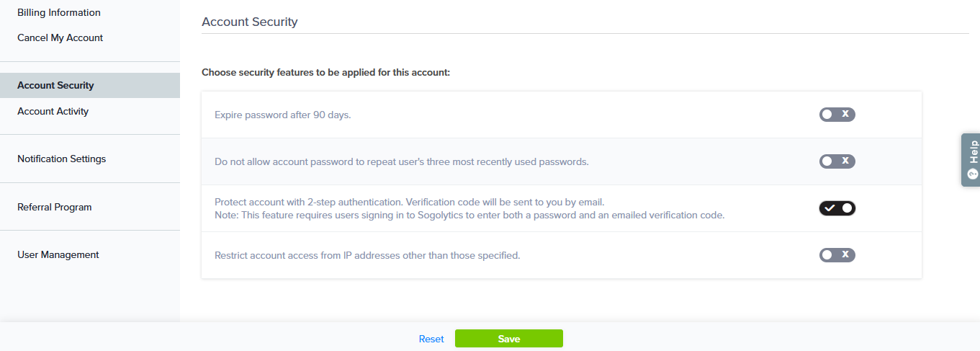Image resolution: width=980 pixels, height=351 pixels.
Task: Open Billing Information in sidebar
Action: (59, 13)
